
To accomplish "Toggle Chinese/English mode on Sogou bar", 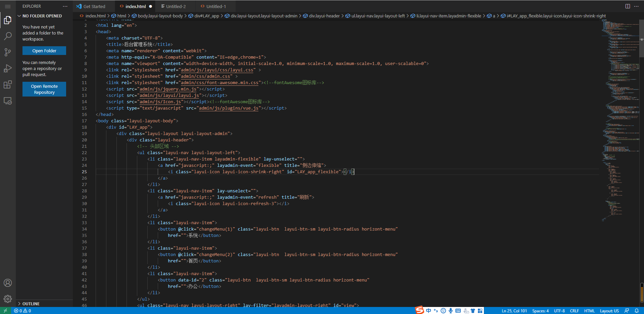I will tap(429, 311).
